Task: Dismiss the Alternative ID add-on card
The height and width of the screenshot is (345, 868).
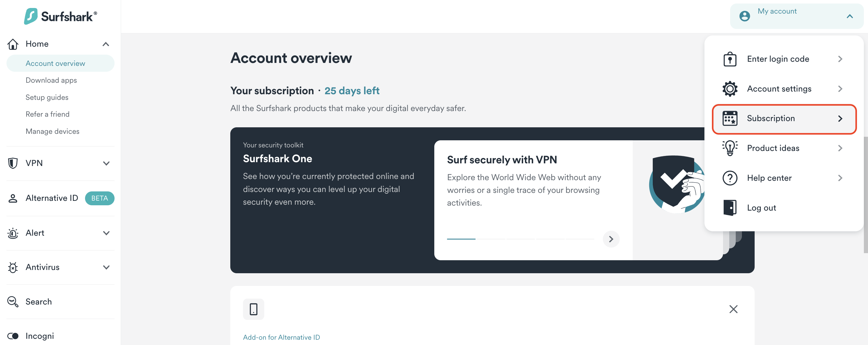Action: coord(733,309)
